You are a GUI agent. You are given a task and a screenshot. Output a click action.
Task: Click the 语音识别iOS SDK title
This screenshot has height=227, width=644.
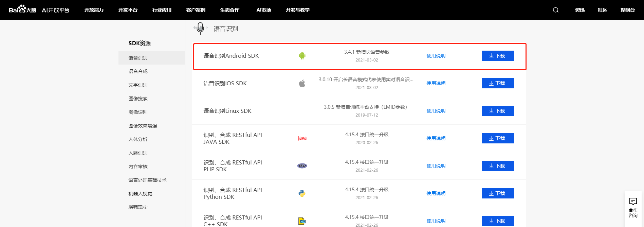225,83
